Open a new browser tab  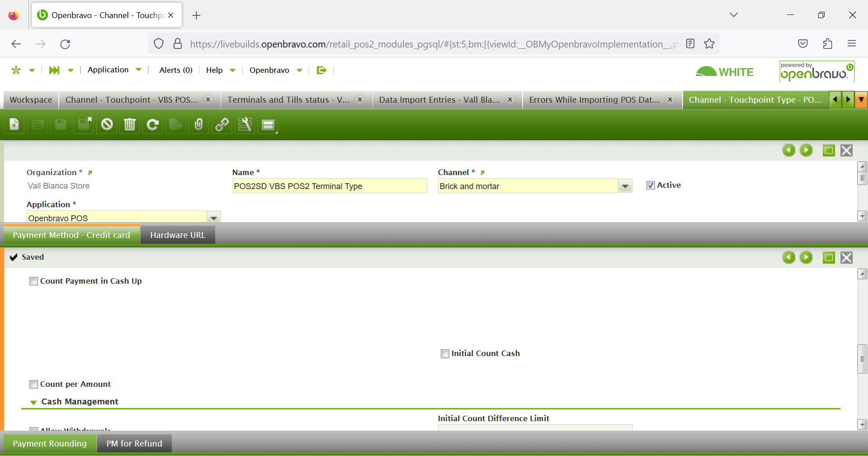(196, 15)
